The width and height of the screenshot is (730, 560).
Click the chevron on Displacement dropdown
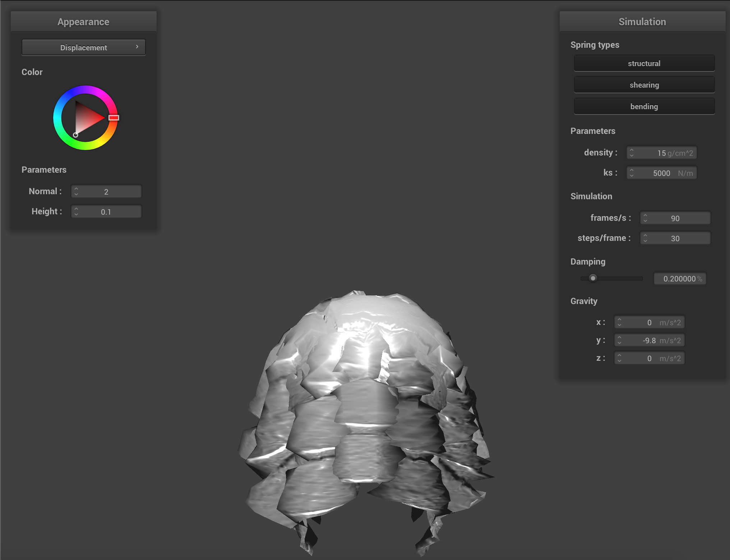[137, 47]
